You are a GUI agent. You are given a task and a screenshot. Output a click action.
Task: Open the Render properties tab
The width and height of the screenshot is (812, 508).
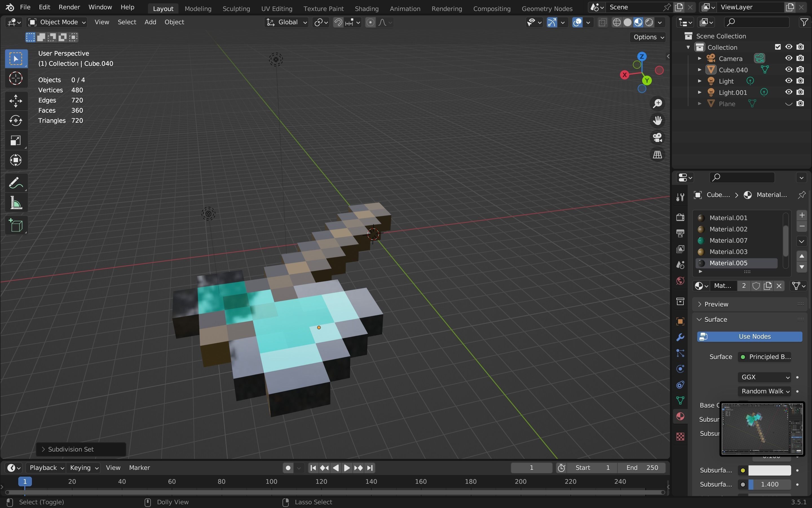pyautogui.click(x=680, y=217)
